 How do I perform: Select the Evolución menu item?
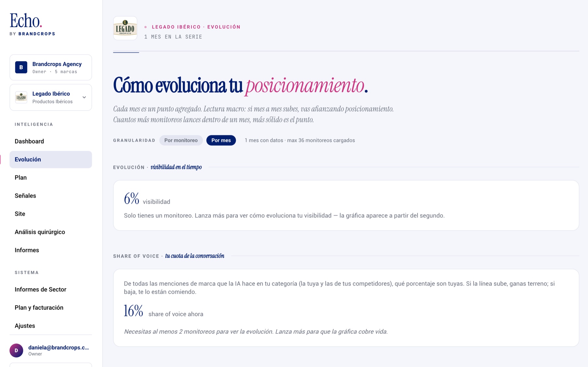tap(51, 159)
